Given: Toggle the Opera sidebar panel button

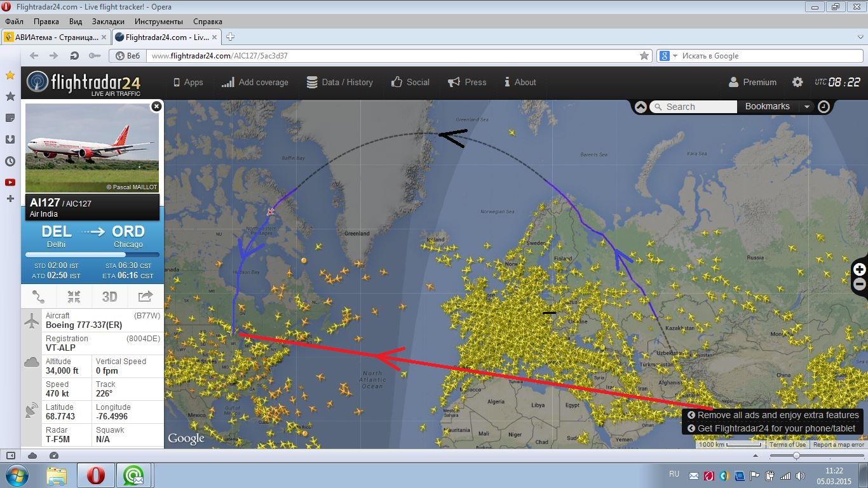Looking at the screenshot, I should pyautogui.click(x=11, y=456).
